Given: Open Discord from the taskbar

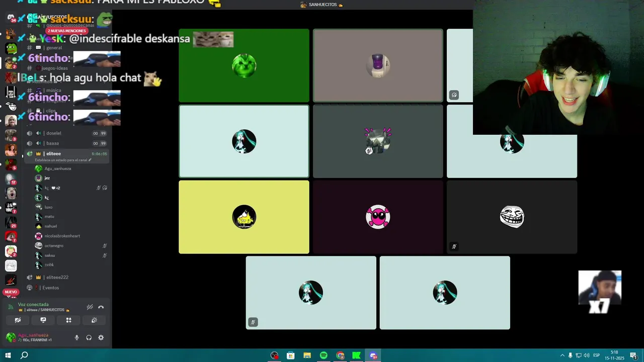Looking at the screenshot, I should [373, 355].
